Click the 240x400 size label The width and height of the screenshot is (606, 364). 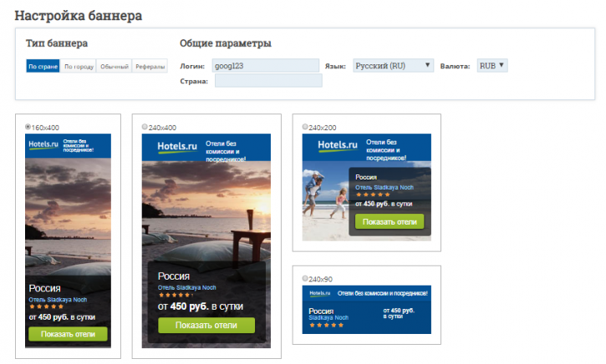tap(162, 128)
